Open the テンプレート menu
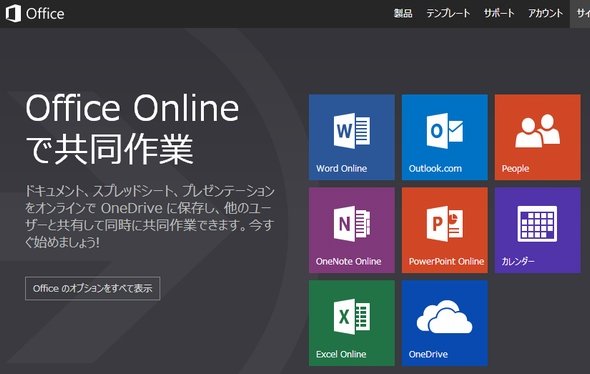The image size is (590, 374). click(x=448, y=14)
